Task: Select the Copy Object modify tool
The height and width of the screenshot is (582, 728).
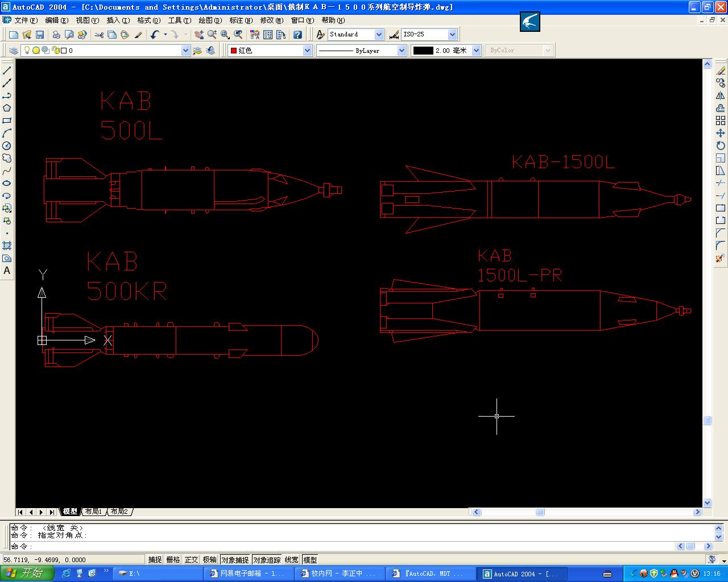Action: pos(721,83)
